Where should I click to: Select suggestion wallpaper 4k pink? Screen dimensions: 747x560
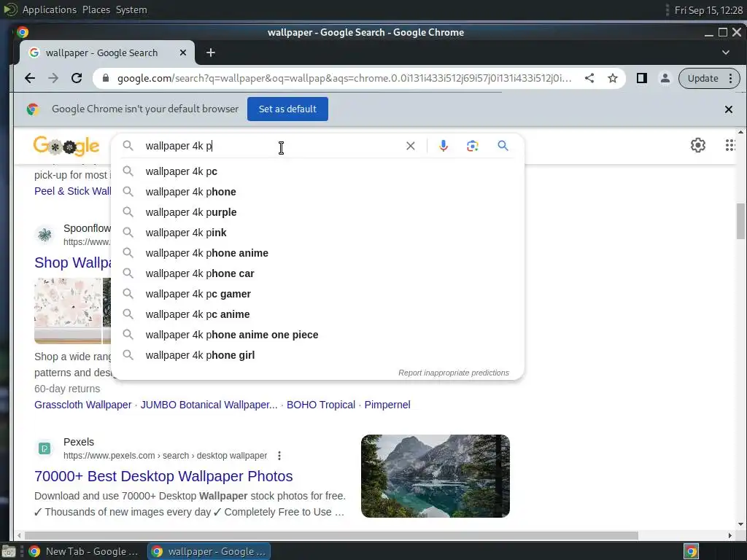tap(318, 233)
